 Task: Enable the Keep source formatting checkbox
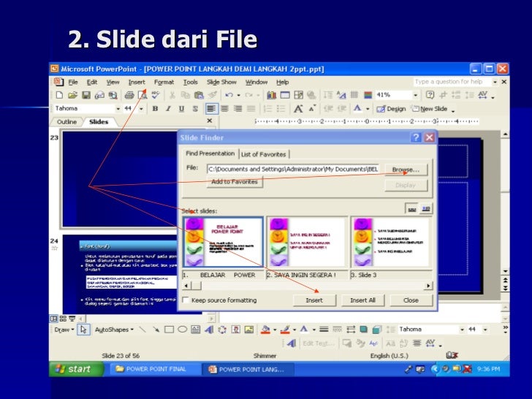tap(186, 300)
